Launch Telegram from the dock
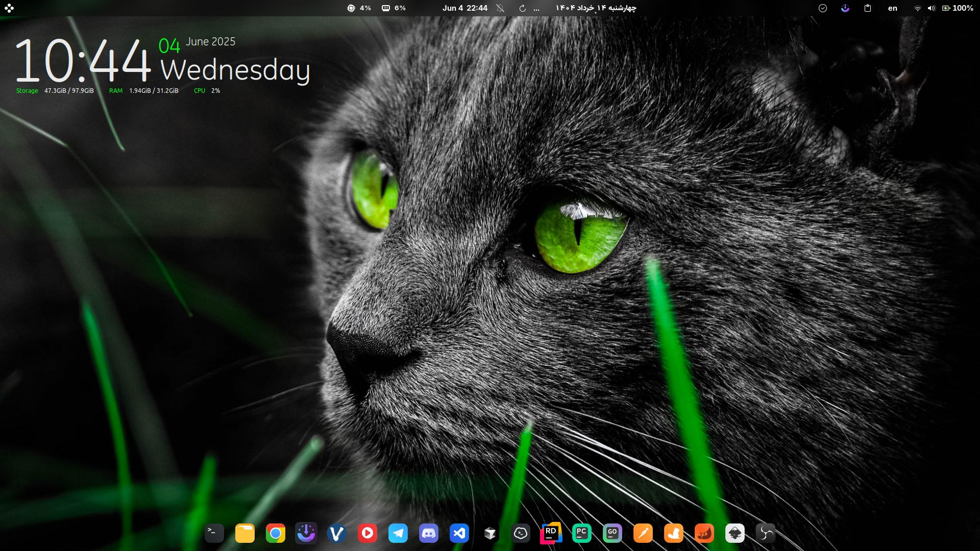The width and height of the screenshot is (980, 551). [398, 533]
